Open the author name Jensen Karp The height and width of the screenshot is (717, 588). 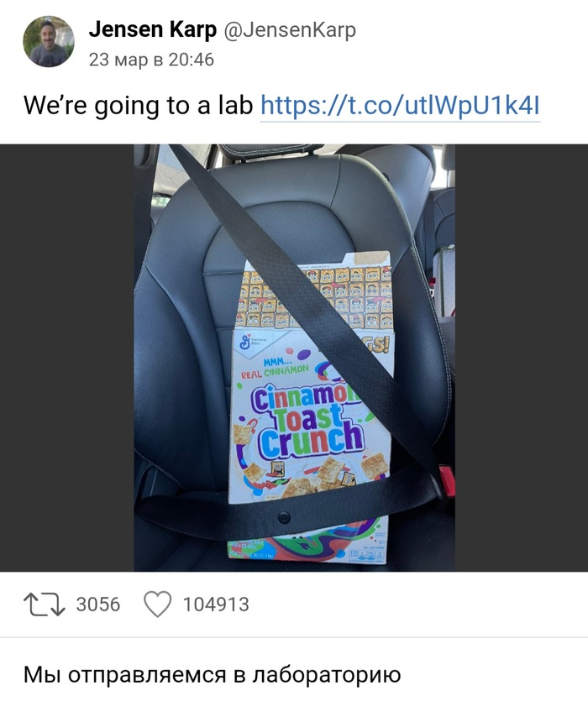[x=152, y=29]
